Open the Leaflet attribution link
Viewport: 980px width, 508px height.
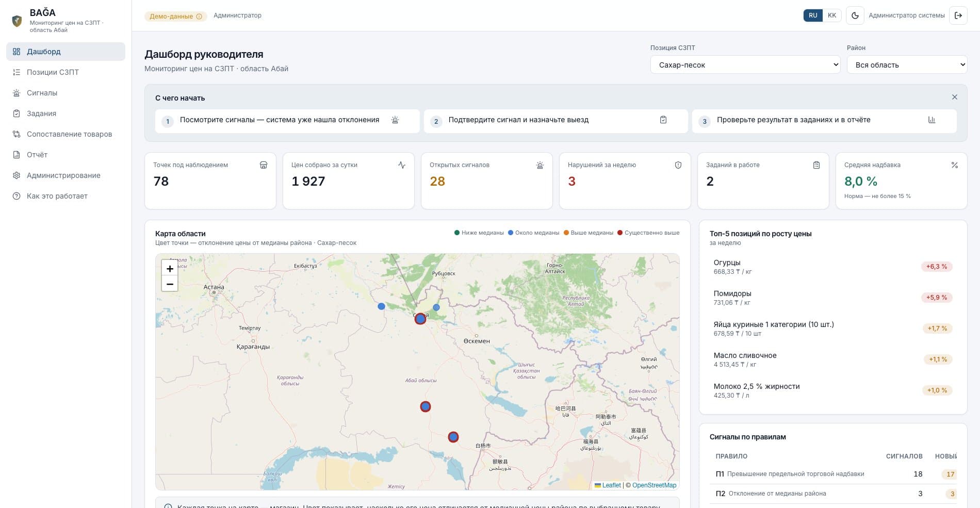(x=608, y=485)
